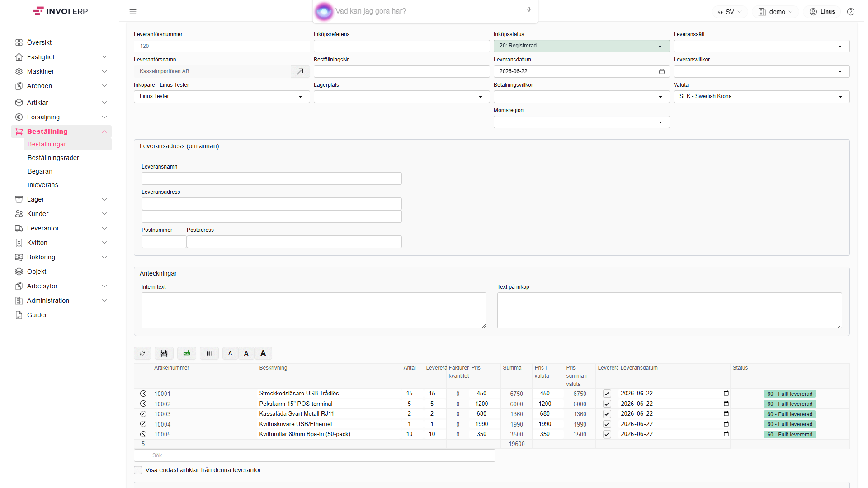Remove line for article 10003
Image resolution: width=868 pixels, height=488 pixels.
click(143, 414)
